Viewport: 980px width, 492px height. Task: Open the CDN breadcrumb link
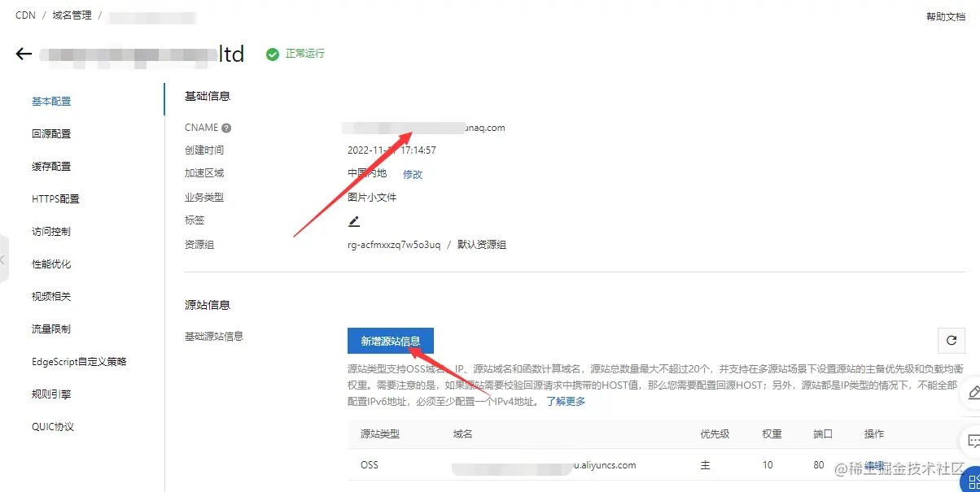click(x=25, y=15)
